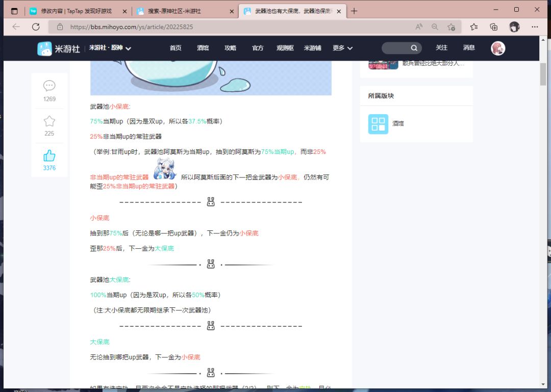Click 关注 to follow
The image size is (551, 392).
click(x=442, y=48)
